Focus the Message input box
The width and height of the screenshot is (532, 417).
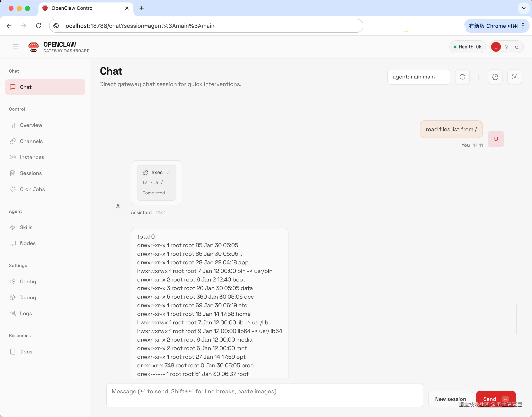[264, 395]
